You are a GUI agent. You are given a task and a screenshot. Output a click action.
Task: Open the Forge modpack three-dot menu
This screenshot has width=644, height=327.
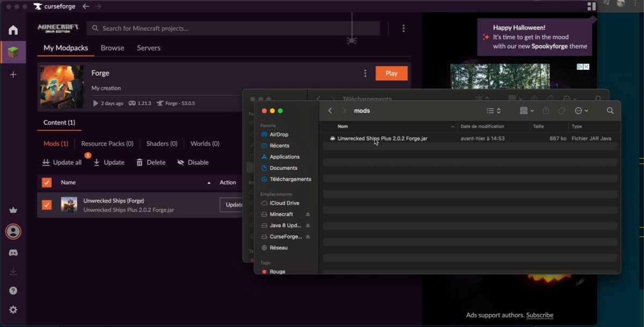point(365,73)
